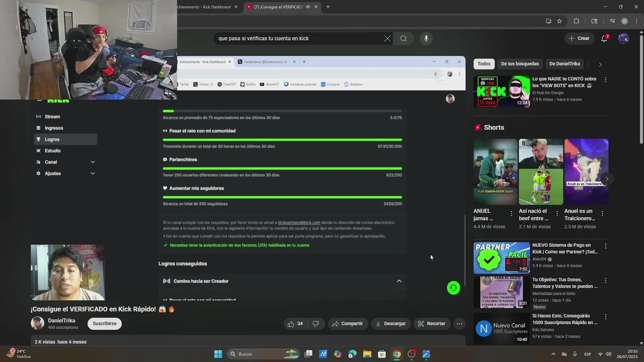Open Así nació el beef short thumbnail
This screenshot has height=362, width=644.
tap(541, 172)
